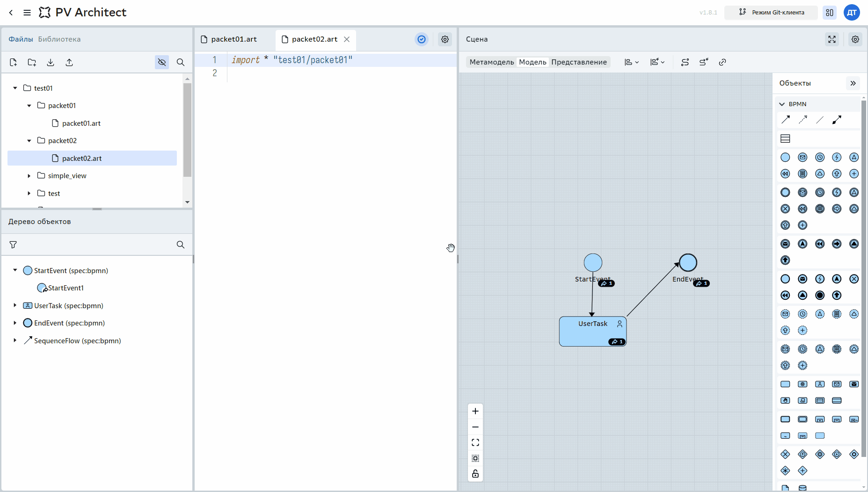Select the bold diamond-tailed arrow connector
Image resolution: width=868 pixels, height=492 pixels.
pyautogui.click(x=837, y=120)
